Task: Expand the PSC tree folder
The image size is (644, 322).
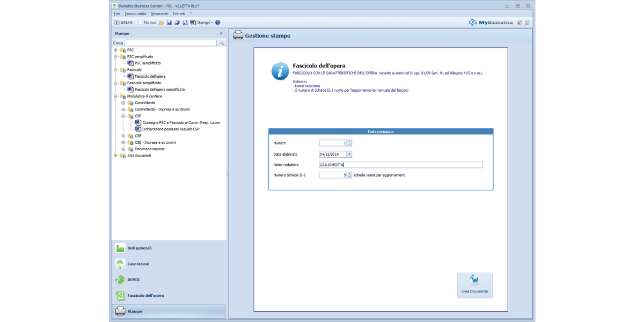Action: (x=115, y=50)
